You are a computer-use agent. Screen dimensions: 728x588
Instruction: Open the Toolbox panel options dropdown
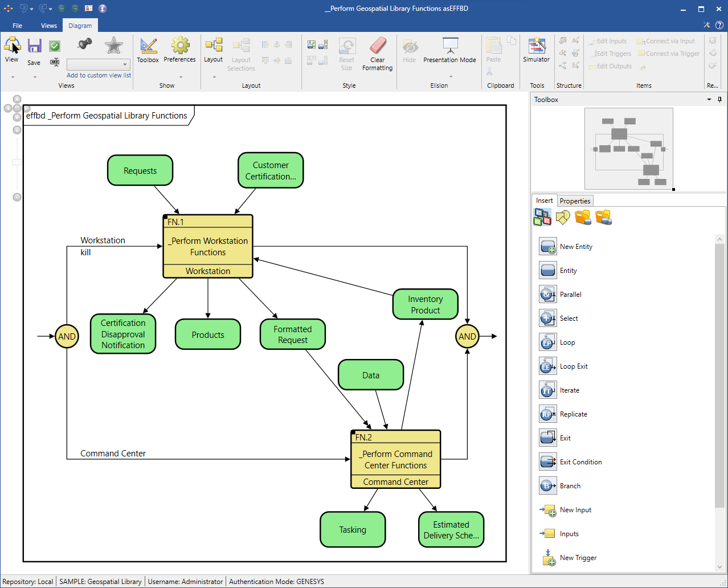tap(709, 100)
